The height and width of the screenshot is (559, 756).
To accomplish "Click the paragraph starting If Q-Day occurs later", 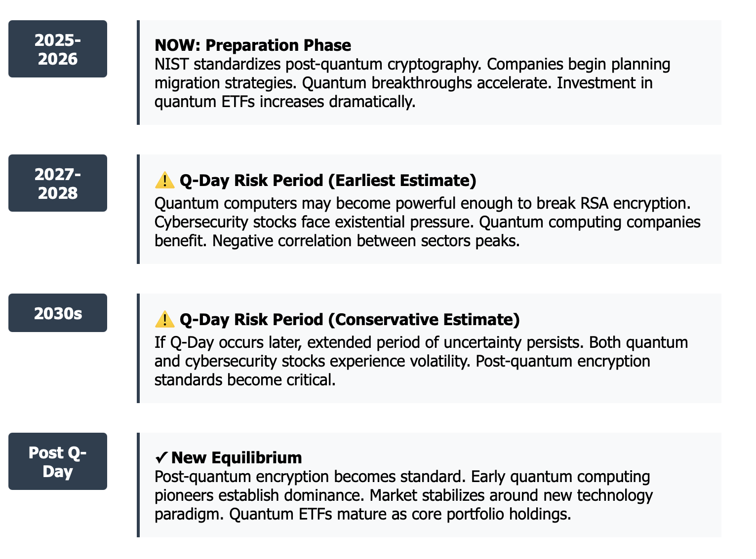I will 421,361.
